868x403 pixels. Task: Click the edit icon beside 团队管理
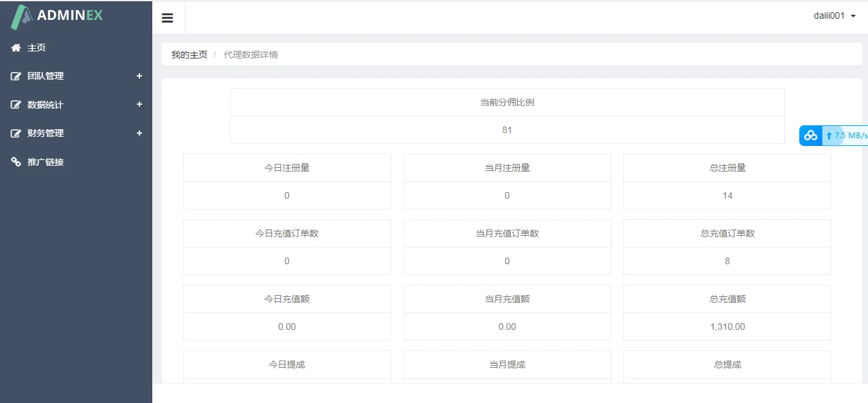point(16,76)
